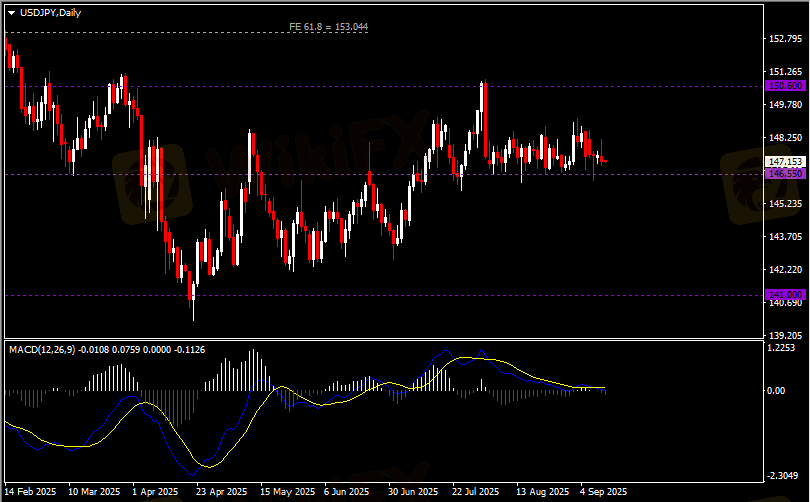Click the 141.000 purple price tag

pos(784,294)
